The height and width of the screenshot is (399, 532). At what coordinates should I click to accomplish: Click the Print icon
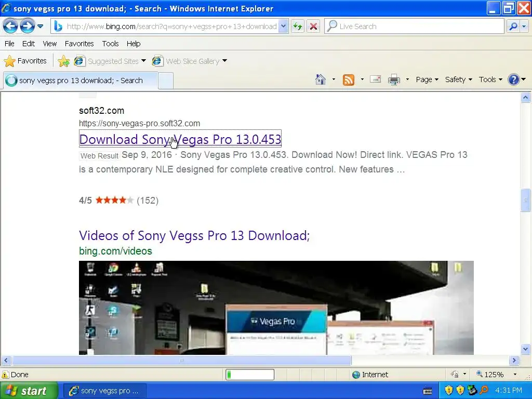(x=394, y=79)
